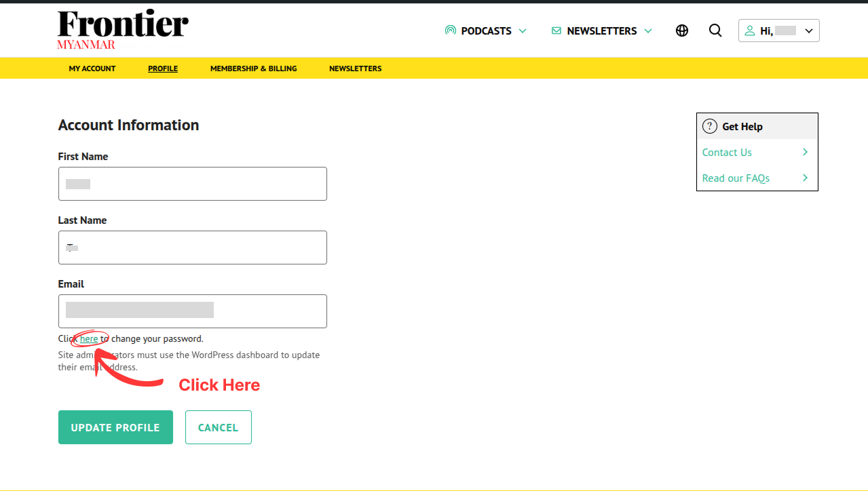868x491 pixels.
Task: Click the arrow next to Read our FAQs
Action: click(805, 178)
